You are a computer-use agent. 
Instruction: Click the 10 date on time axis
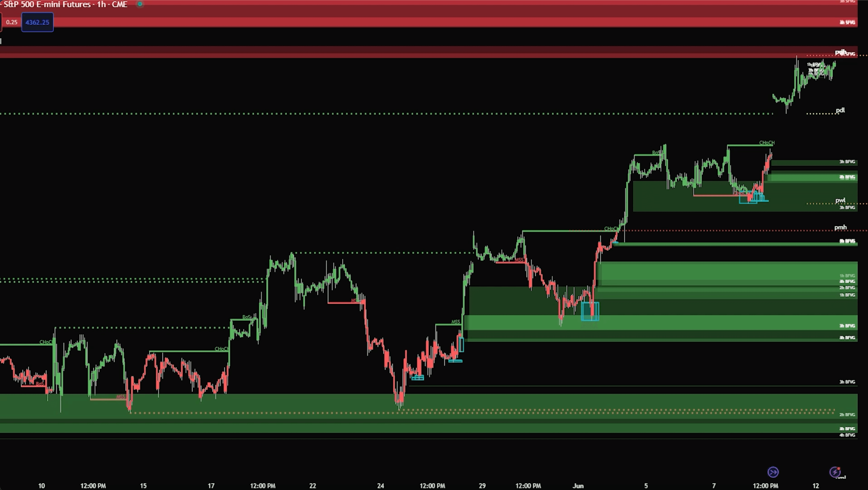[x=41, y=486]
